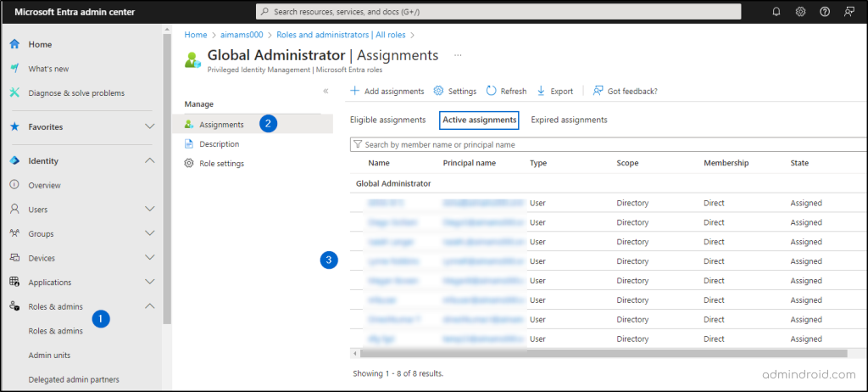Refresh the assignments list
The image size is (868, 392).
click(507, 91)
